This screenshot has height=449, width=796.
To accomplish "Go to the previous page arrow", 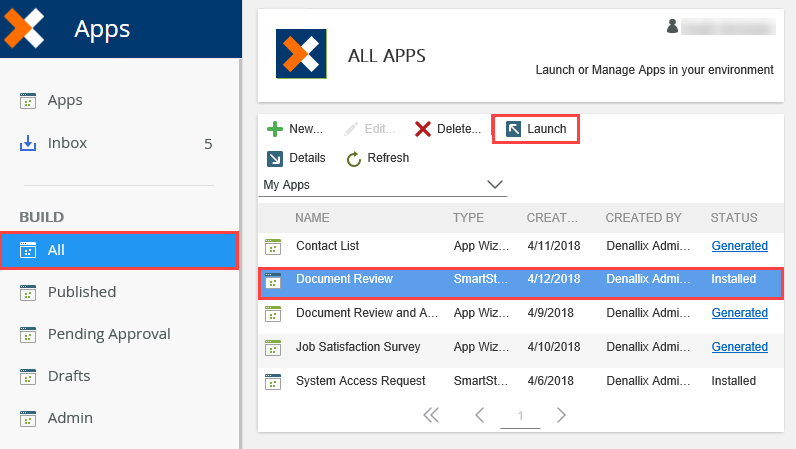I will (480, 415).
